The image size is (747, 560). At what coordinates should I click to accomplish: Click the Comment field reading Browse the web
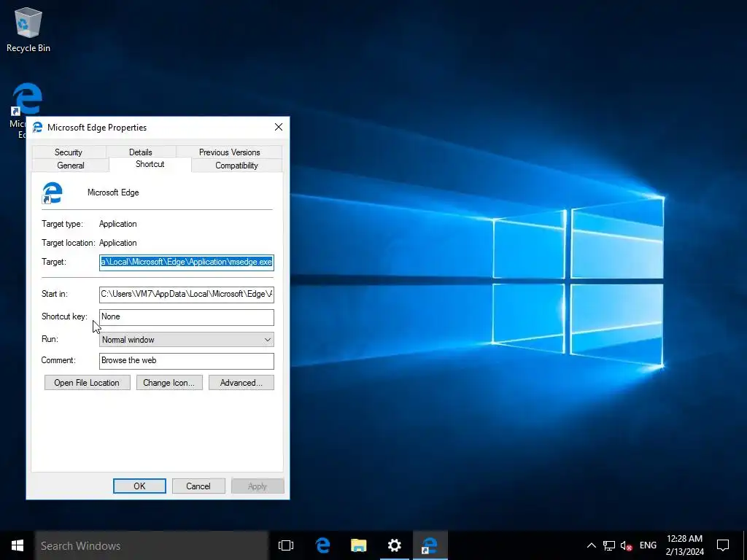point(186,360)
